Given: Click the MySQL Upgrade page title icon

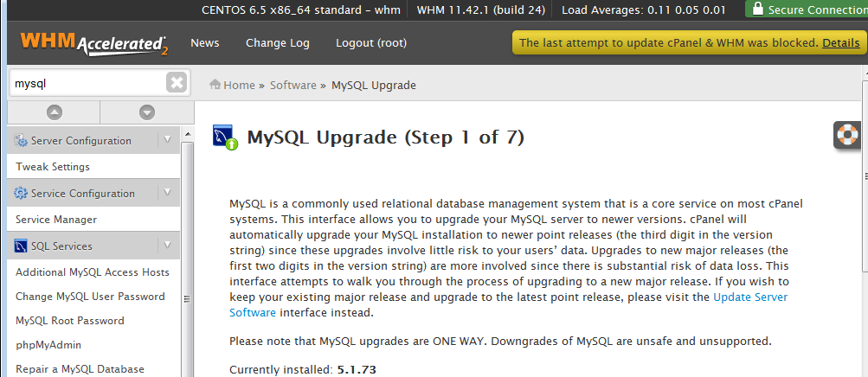Looking at the screenshot, I should pos(225,137).
